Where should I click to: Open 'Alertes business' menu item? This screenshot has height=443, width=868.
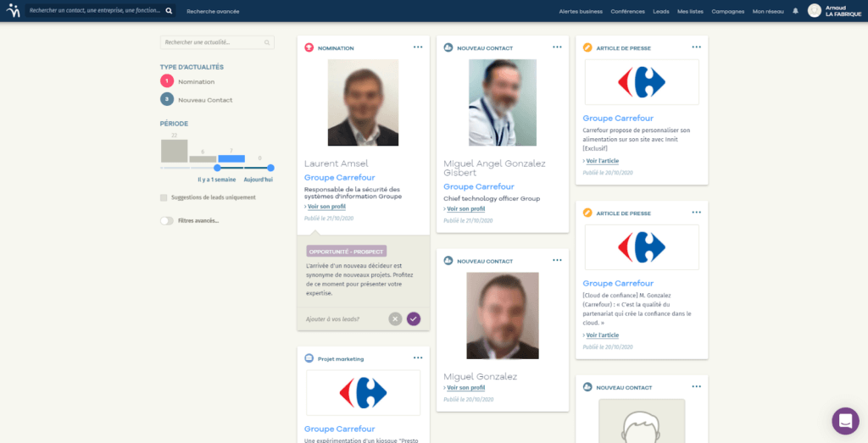pyautogui.click(x=581, y=11)
